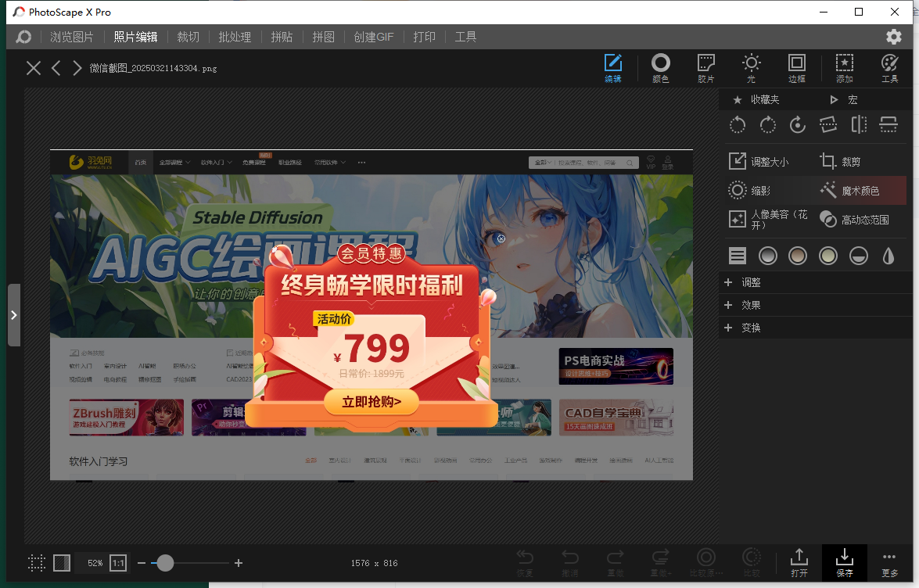This screenshot has width=919, height=588.
Task: Open the 缩影 miniature tool
Action: click(x=749, y=190)
